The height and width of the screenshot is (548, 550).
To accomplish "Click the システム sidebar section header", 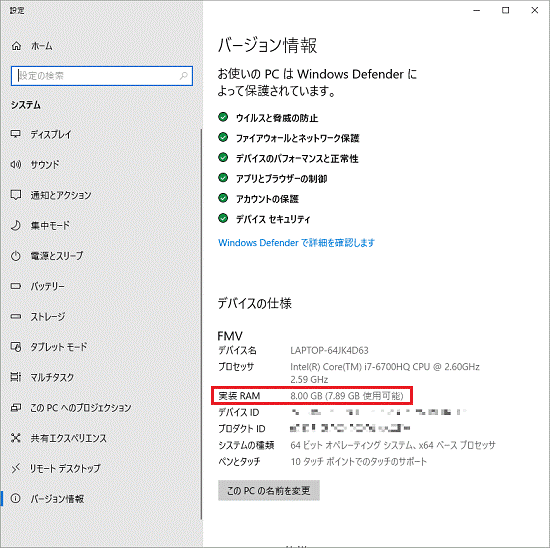I will (x=26, y=105).
